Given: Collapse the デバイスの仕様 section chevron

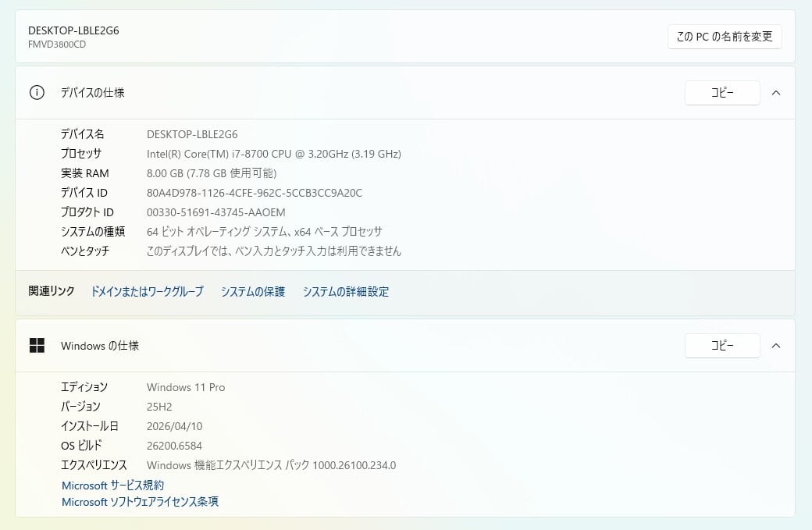Looking at the screenshot, I should tap(776, 93).
